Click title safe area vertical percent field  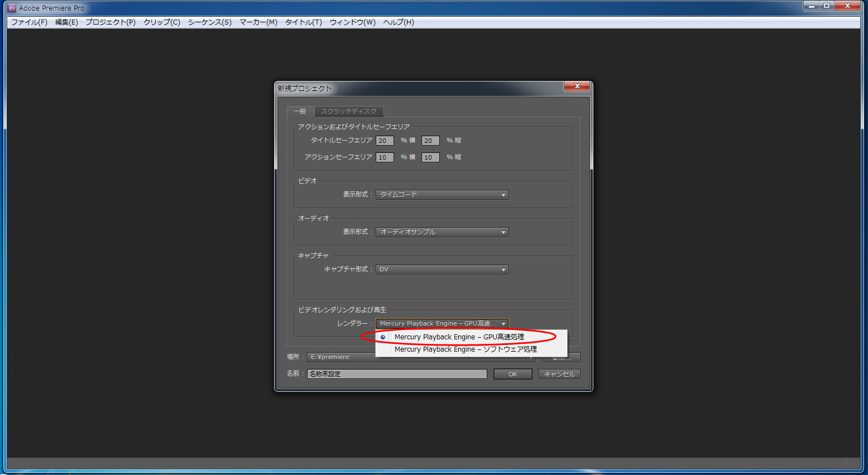(x=430, y=141)
